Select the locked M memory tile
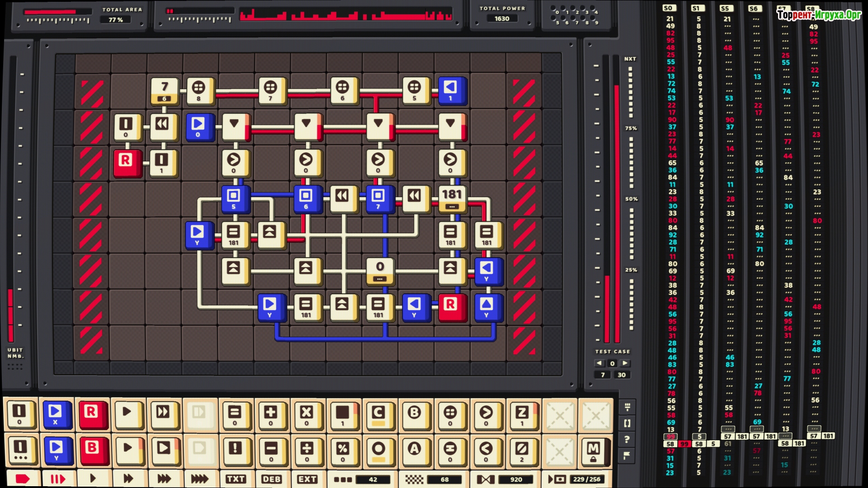The width and height of the screenshot is (868, 488). pyautogui.click(x=593, y=450)
